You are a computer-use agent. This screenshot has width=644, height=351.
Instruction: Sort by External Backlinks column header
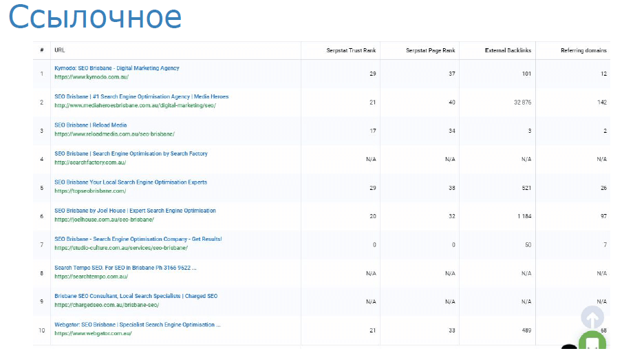508,50
